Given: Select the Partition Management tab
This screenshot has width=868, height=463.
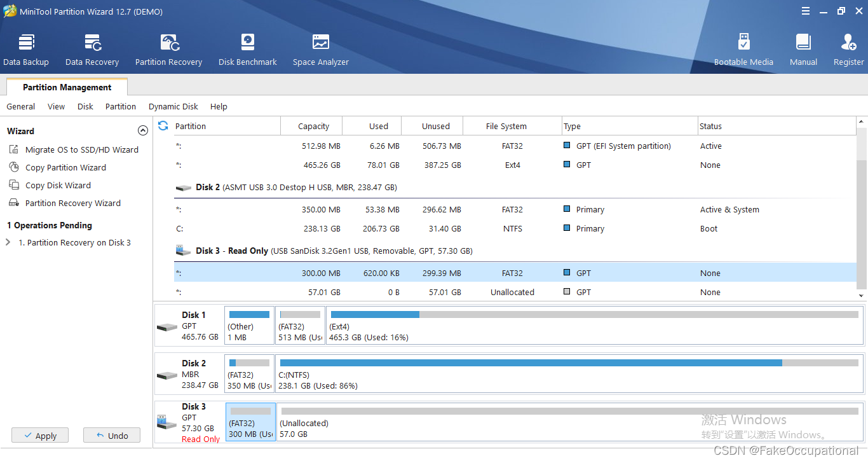Looking at the screenshot, I should [x=67, y=87].
